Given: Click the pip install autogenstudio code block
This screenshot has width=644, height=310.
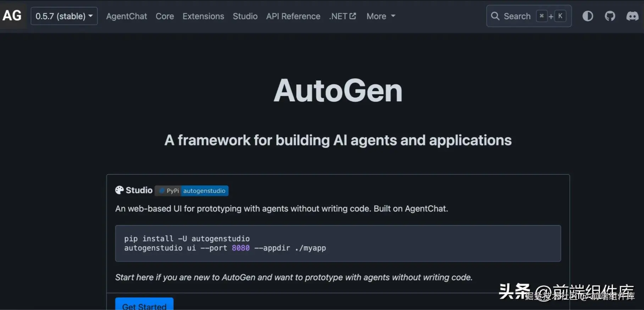Looking at the screenshot, I should coord(338,243).
